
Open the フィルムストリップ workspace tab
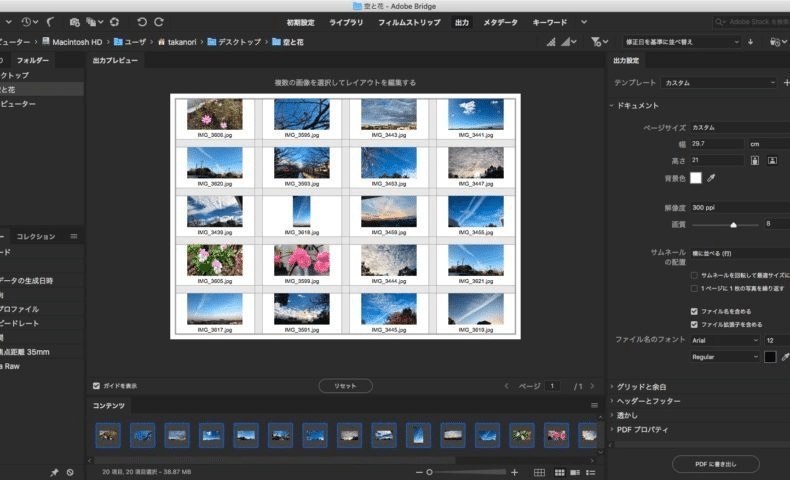click(x=409, y=21)
